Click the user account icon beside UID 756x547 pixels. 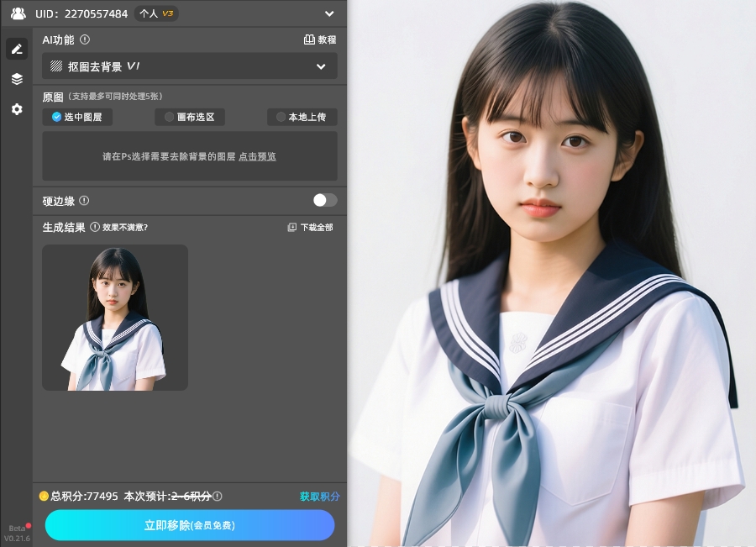18,13
